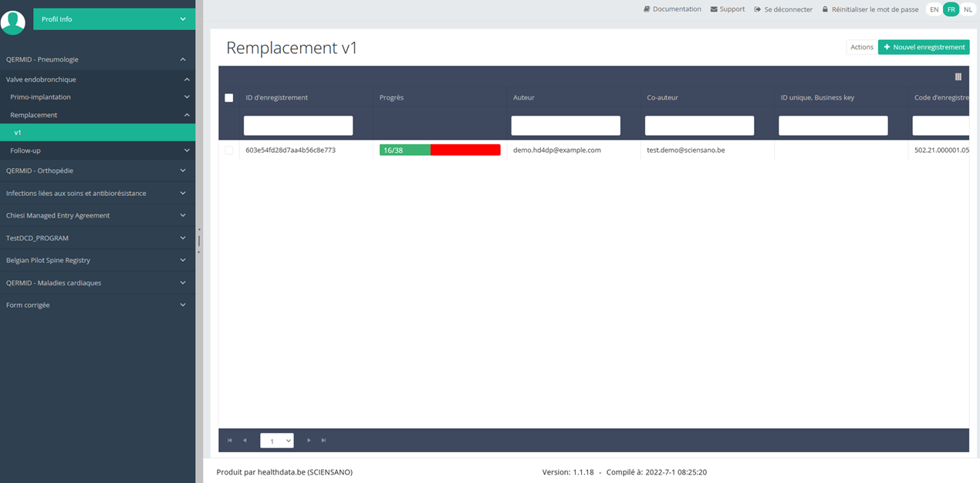This screenshot has height=483, width=980.
Task: Go to the first page arrow
Action: coord(229,441)
